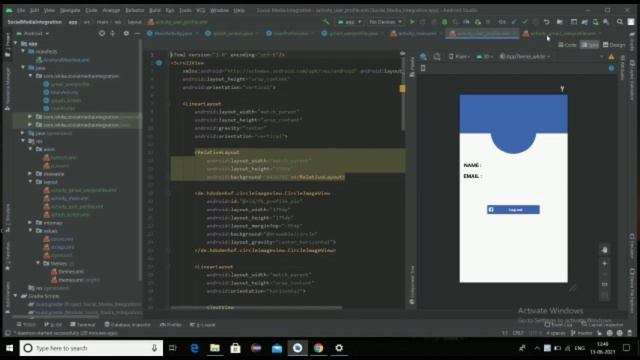Open Microsoft Edge from the taskbar
Image resolution: width=640 pixels, height=360 pixels.
tap(194, 348)
